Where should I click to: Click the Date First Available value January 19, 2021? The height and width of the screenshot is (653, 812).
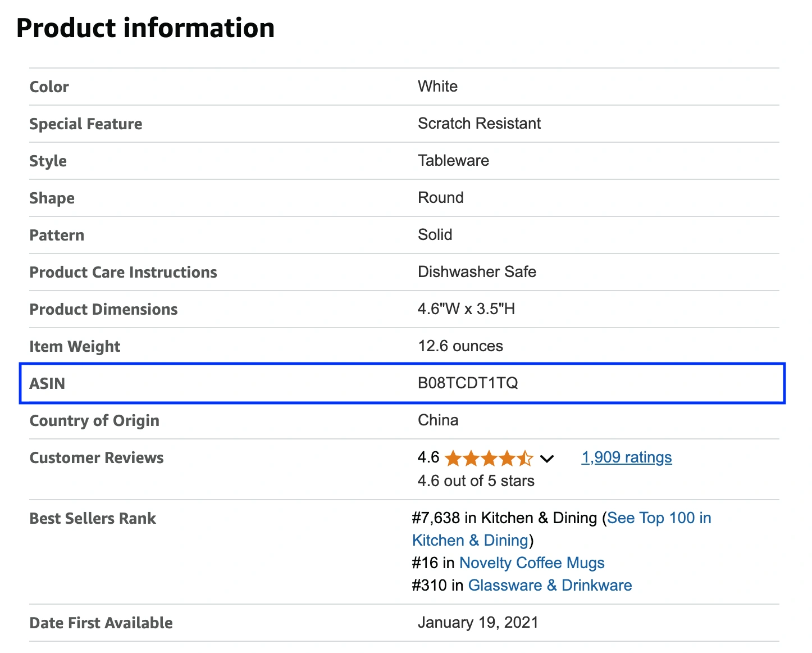pos(478,622)
